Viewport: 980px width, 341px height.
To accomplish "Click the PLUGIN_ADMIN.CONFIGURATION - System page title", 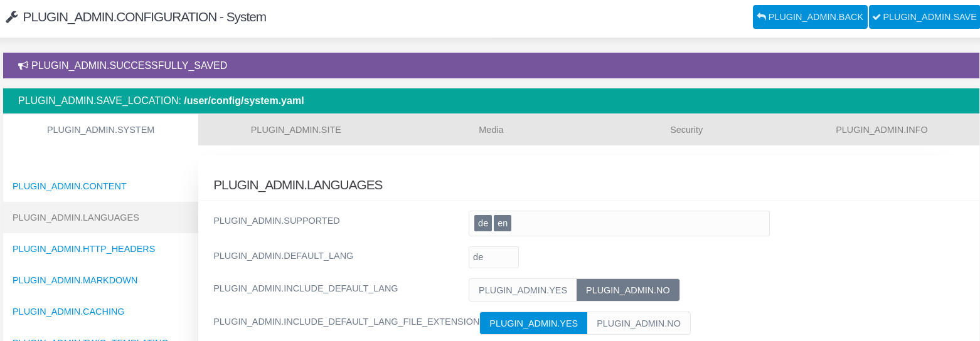I will pyautogui.click(x=144, y=17).
